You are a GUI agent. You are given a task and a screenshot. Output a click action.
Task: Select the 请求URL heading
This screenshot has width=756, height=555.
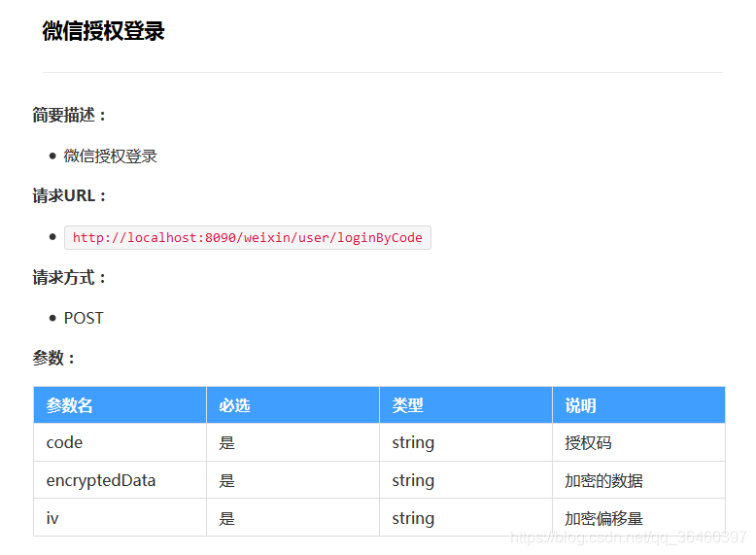(69, 195)
